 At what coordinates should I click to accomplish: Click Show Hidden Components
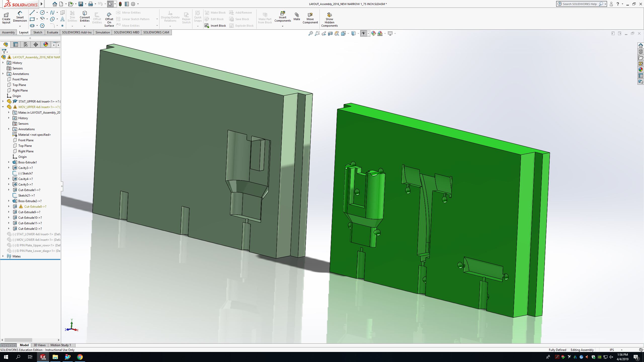pyautogui.click(x=330, y=19)
